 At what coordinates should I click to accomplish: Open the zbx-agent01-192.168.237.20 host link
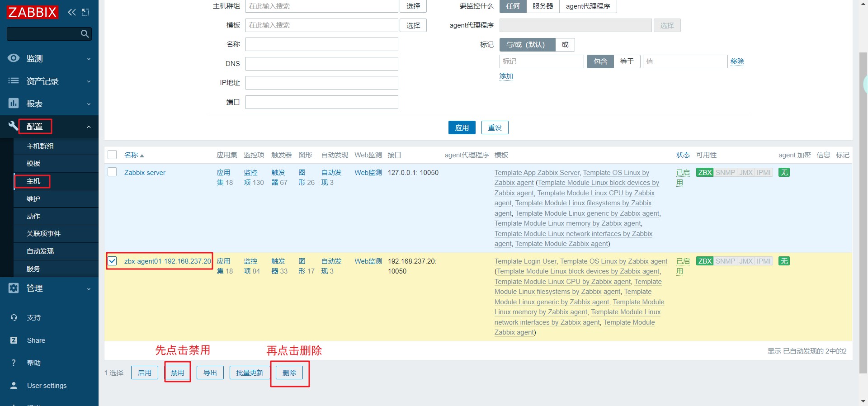click(x=168, y=261)
